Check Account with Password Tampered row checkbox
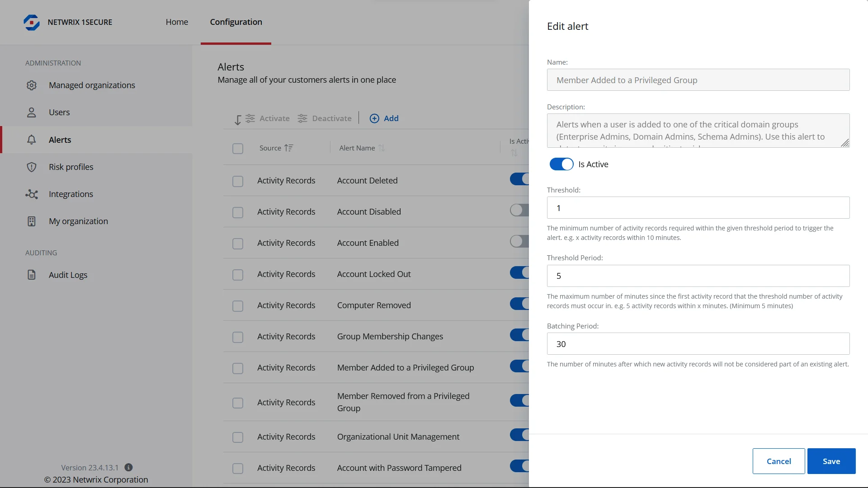 (238, 469)
